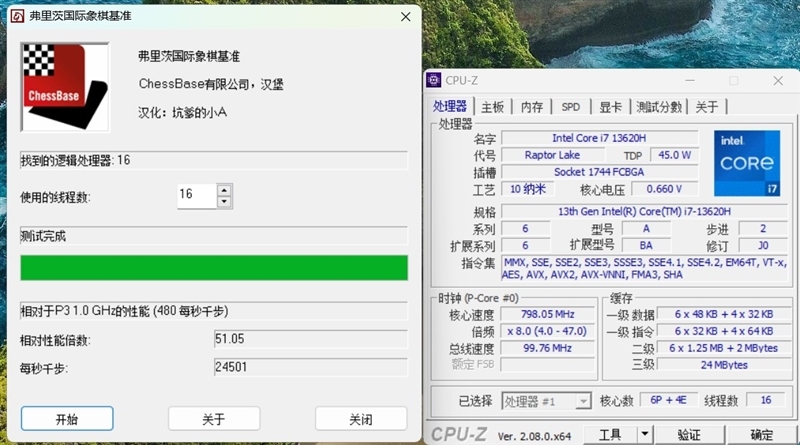Click the 确定 button in CPU-Z

pos(762,434)
